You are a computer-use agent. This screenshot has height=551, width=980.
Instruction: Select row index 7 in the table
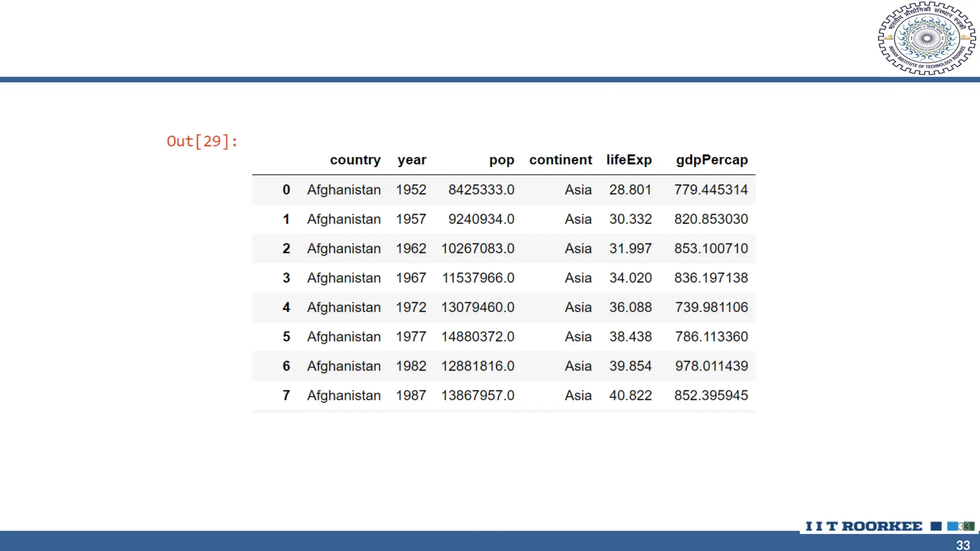click(x=286, y=396)
